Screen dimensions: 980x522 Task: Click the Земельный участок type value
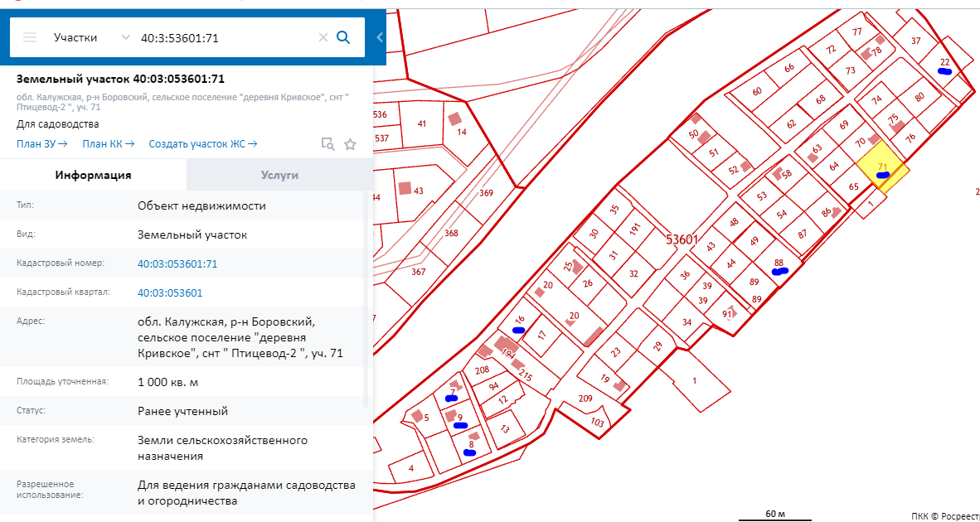pyautogui.click(x=192, y=235)
